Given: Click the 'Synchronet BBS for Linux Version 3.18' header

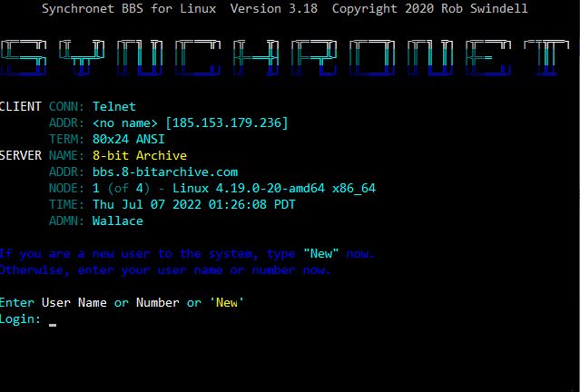Looking at the screenshot, I should (180, 8).
